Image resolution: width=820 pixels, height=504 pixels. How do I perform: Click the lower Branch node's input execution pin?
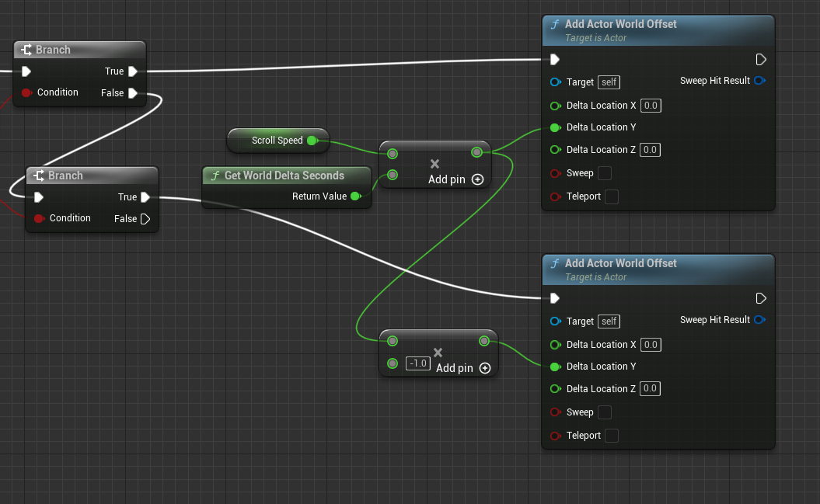click(x=39, y=197)
